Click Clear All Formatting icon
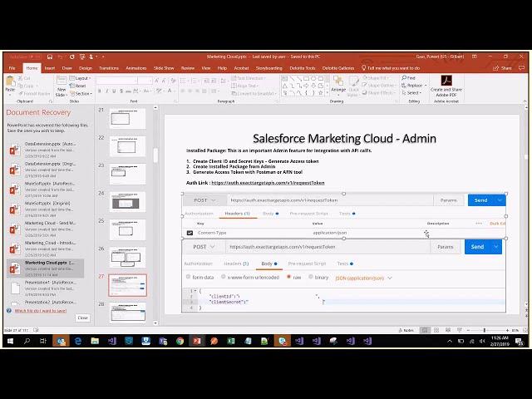Screen dimensions: 532x399 pyautogui.click(x=174, y=81)
